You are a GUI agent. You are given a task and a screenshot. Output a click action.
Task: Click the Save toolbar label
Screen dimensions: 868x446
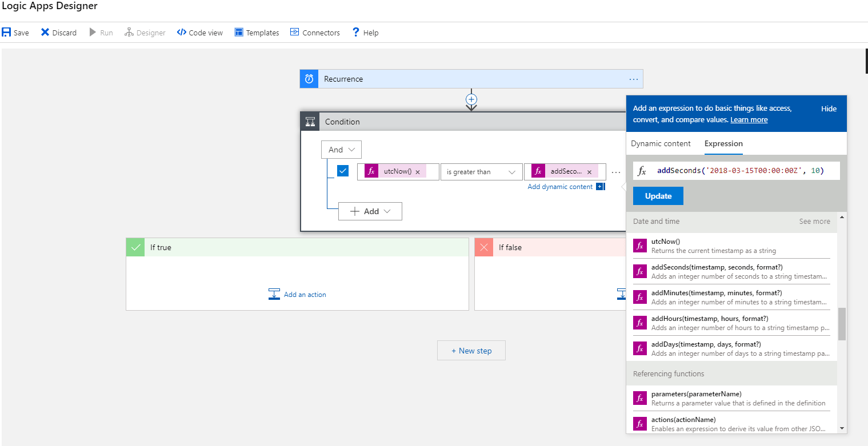tap(21, 33)
